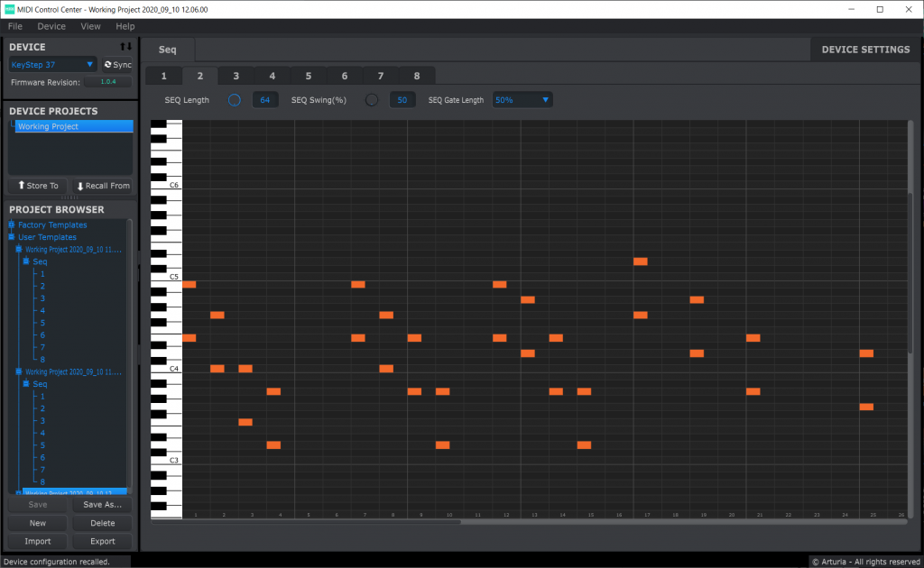The image size is (924, 568).
Task: Select sequence tab 5
Action: point(308,76)
